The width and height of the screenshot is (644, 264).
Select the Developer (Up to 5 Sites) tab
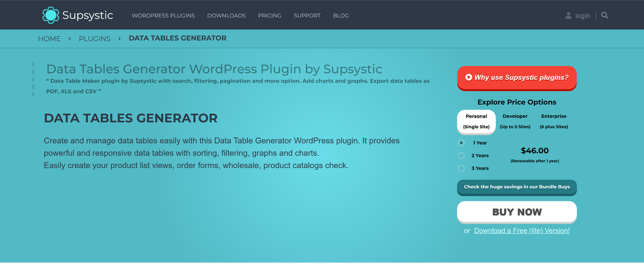[515, 121]
